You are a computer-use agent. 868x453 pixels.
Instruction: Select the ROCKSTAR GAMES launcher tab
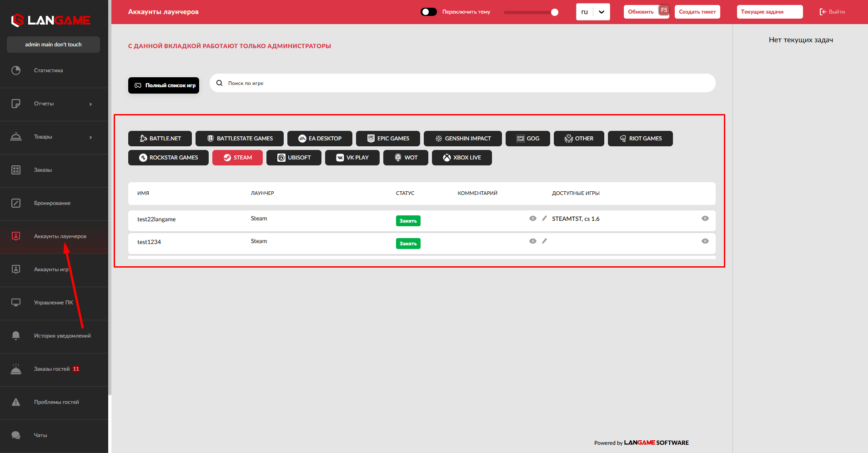tap(168, 158)
